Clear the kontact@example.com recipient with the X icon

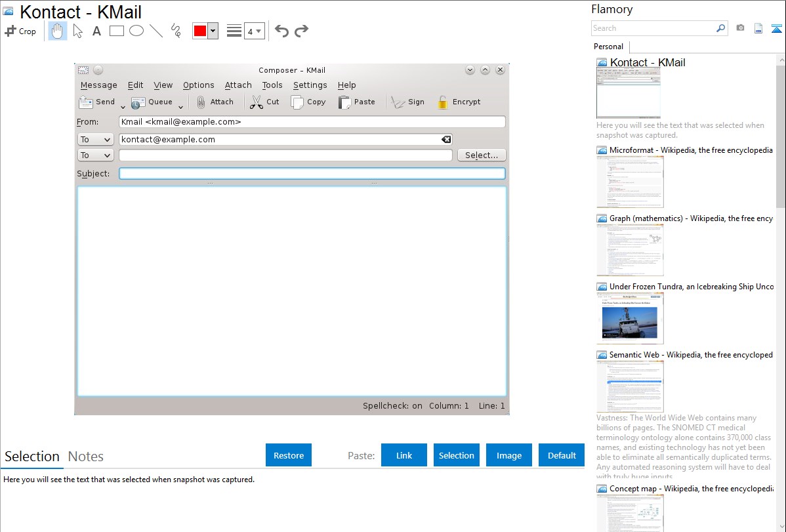pos(446,139)
